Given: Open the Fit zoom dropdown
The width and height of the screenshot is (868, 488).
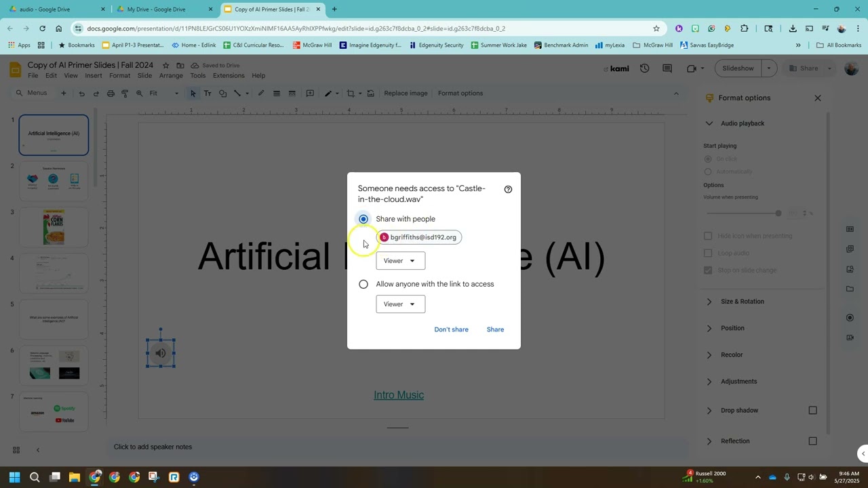Looking at the screenshot, I should click(164, 94).
